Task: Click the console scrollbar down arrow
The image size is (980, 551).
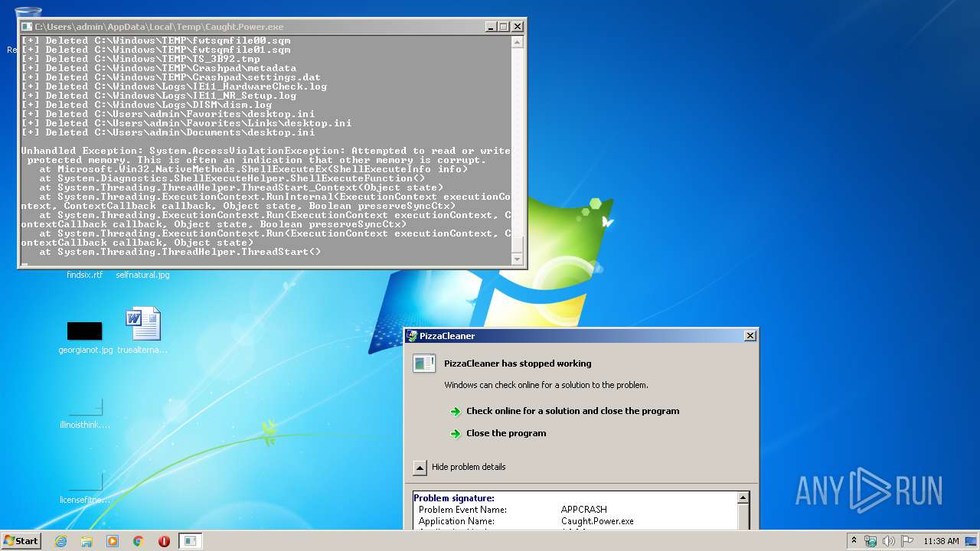Action: click(x=518, y=260)
